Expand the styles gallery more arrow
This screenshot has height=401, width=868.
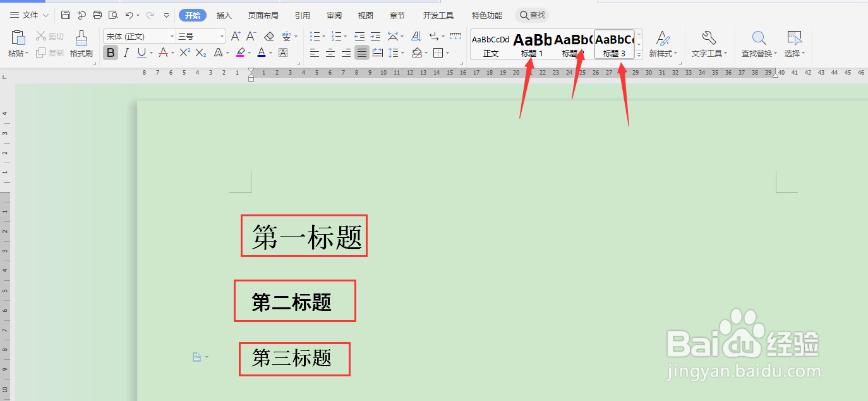point(639,55)
